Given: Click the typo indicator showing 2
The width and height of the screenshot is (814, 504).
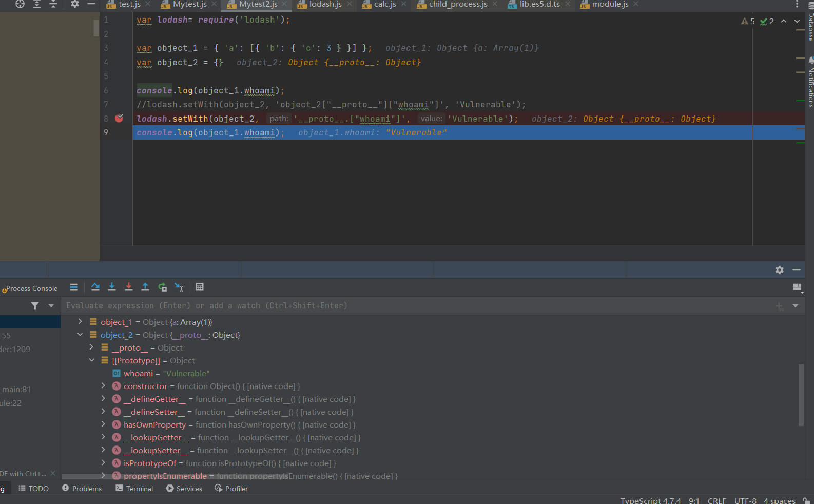Looking at the screenshot, I should coord(767,21).
